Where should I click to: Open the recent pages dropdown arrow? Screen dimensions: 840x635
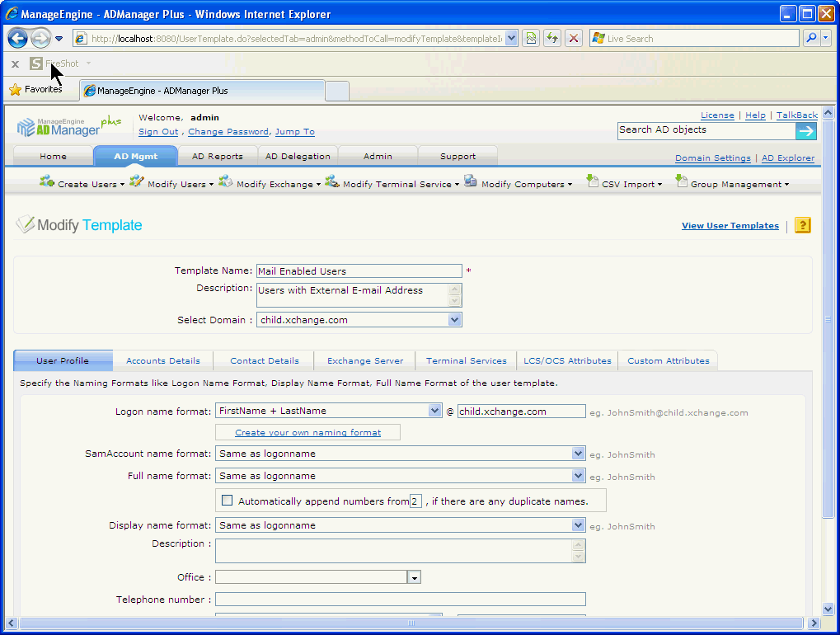(x=59, y=39)
